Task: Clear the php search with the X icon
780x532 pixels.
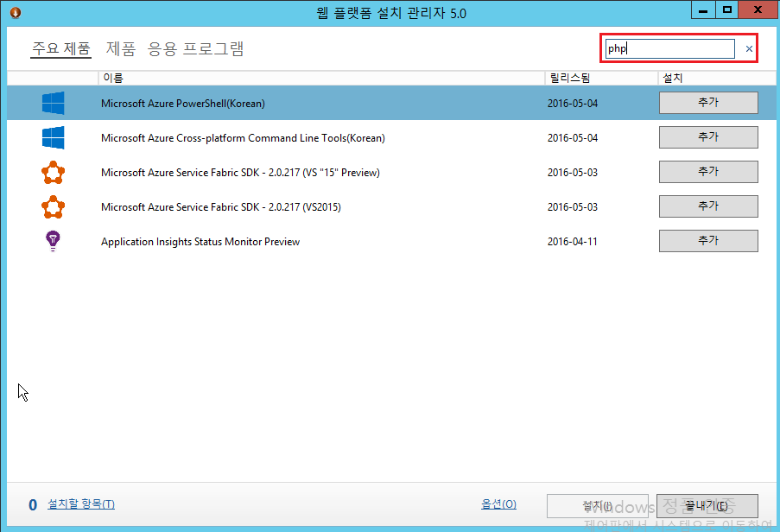Action: 749,48
